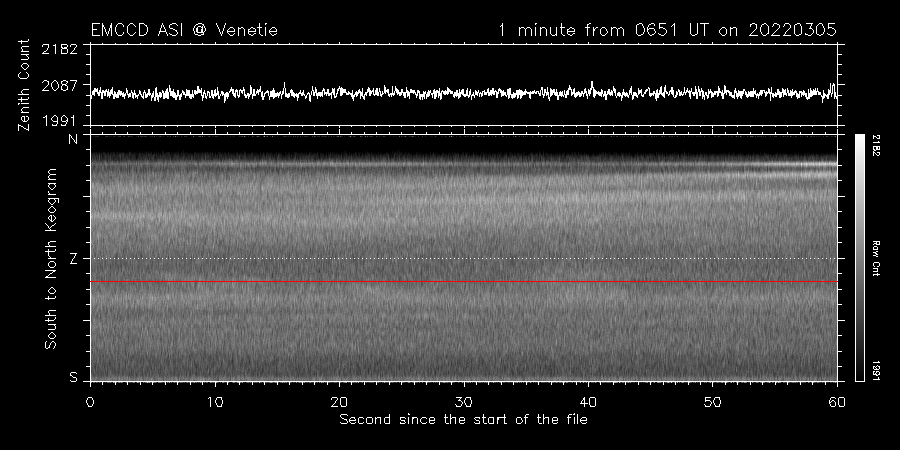The image size is (900, 450).
Task: Click the 'Zenith Count' axis label
Action: click(x=24, y=85)
